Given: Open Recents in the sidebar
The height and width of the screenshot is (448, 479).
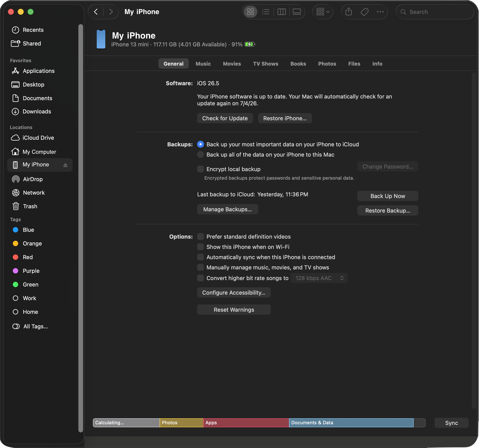Looking at the screenshot, I should point(40,30).
